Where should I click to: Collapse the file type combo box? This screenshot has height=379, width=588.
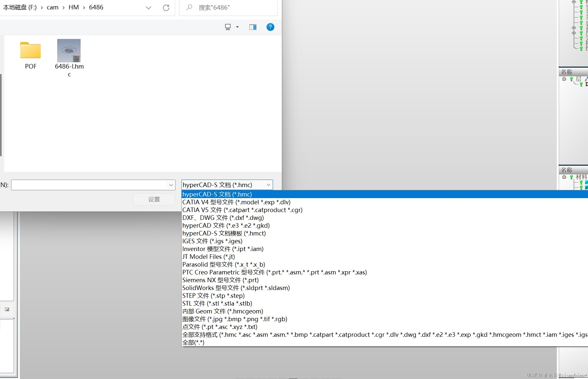pyautogui.click(x=268, y=185)
